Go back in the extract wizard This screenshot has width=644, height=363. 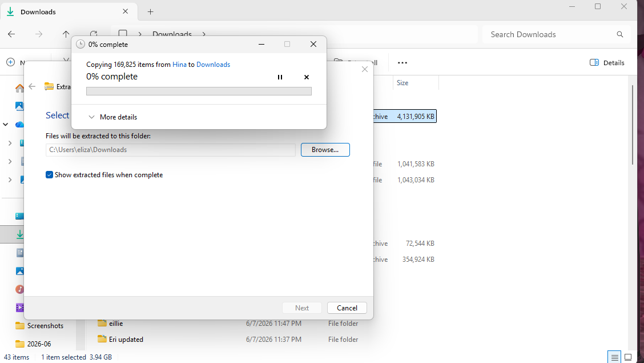pos(32,86)
